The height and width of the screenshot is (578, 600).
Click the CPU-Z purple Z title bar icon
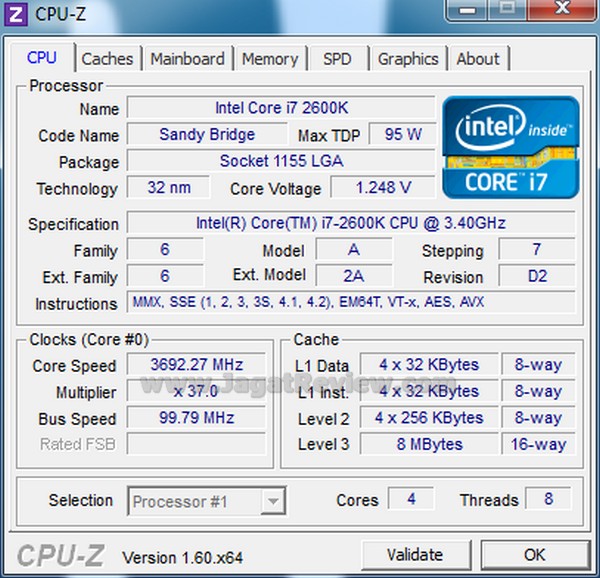coord(15,14)
